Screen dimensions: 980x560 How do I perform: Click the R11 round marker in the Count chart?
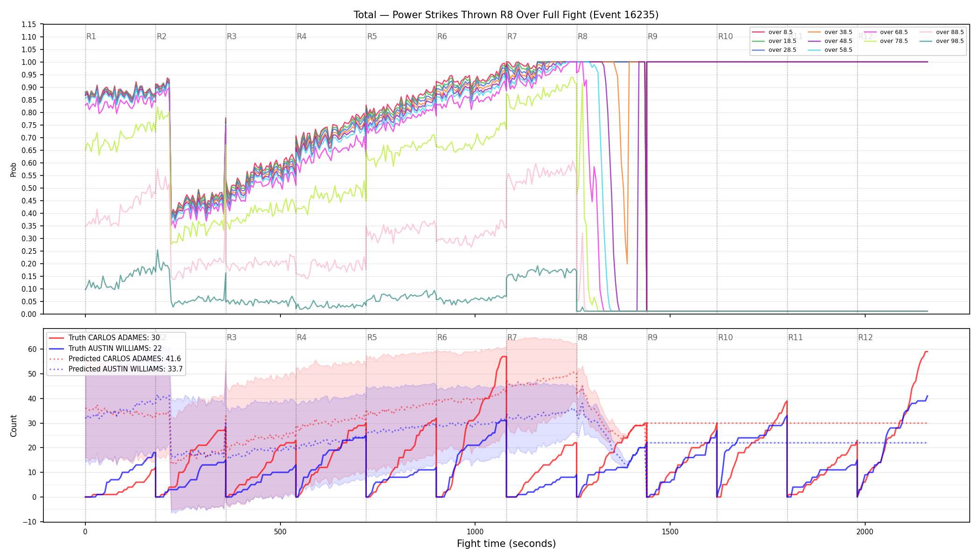795,337
